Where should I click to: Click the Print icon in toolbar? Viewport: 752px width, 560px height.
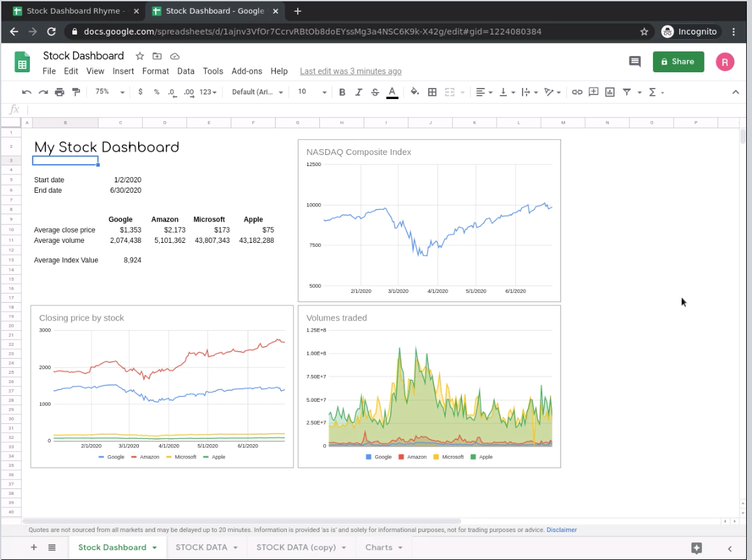[x=60, y=92]
